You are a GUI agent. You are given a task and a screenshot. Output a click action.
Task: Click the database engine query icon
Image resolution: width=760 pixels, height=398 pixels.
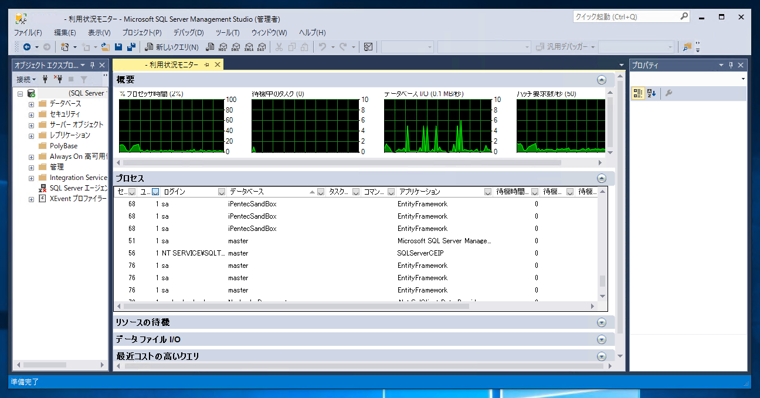(x=210, y=47)
